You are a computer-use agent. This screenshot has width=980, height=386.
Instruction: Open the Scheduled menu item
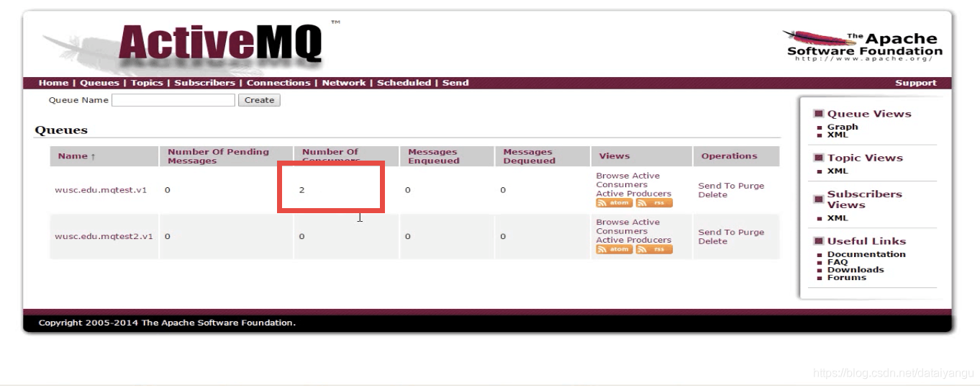tap(404, 83)
